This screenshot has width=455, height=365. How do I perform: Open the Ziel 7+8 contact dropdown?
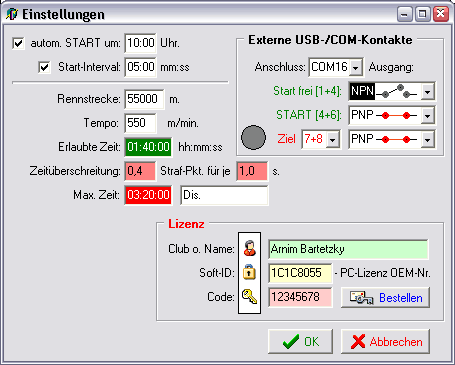[332, 139]
